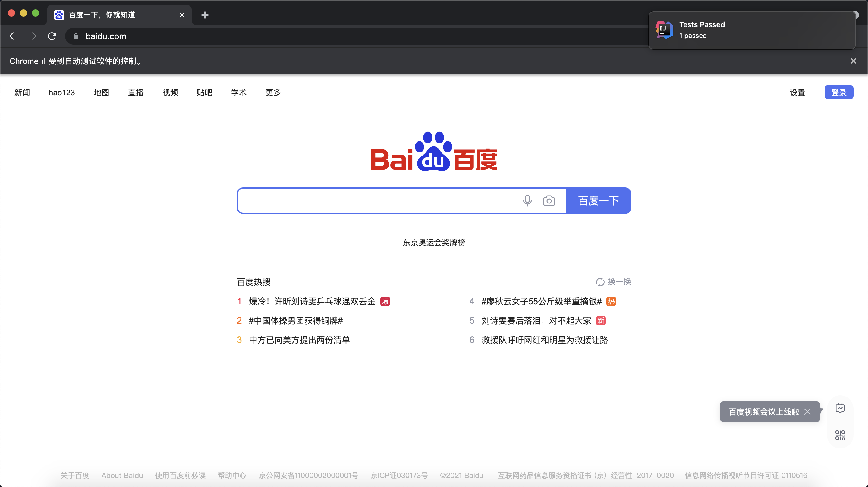Open hot search #廖秋云女子55公斤级举重摘银#

pos(542,301)
